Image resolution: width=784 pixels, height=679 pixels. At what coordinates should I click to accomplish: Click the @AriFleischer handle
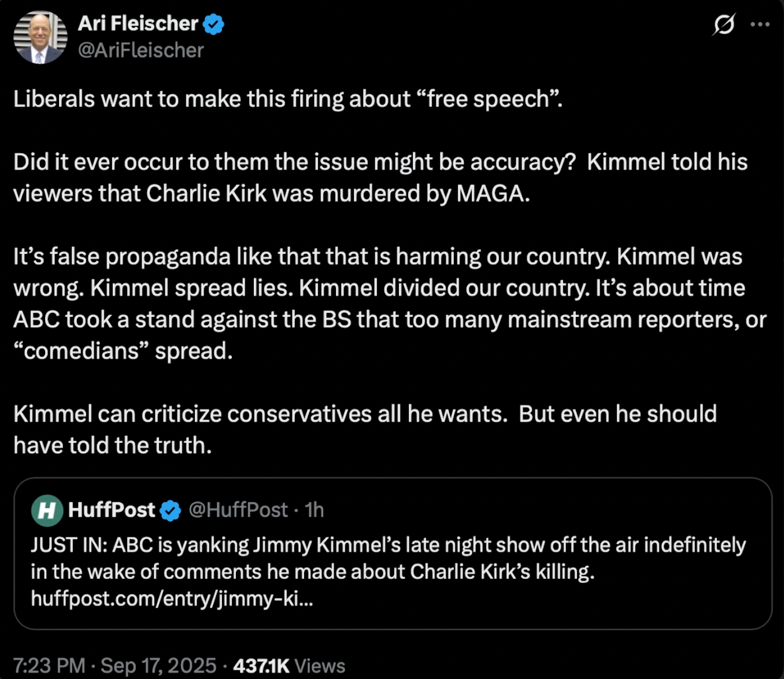pos(140,51)
